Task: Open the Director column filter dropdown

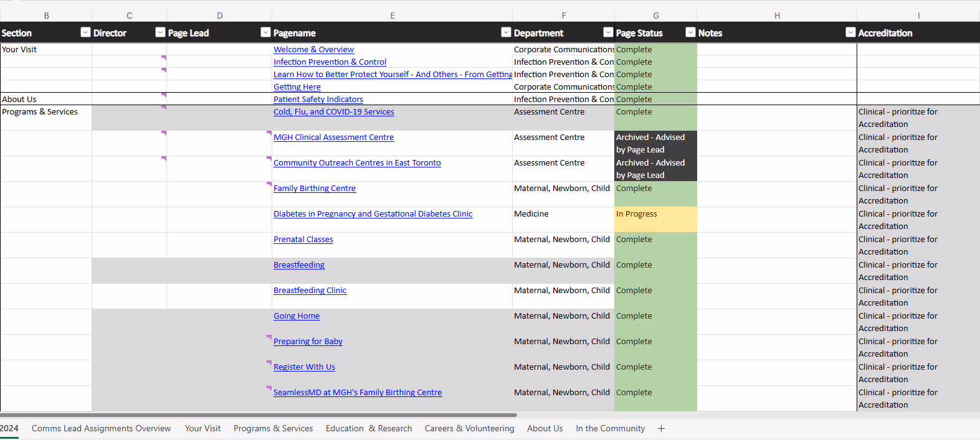Action: 160,32
